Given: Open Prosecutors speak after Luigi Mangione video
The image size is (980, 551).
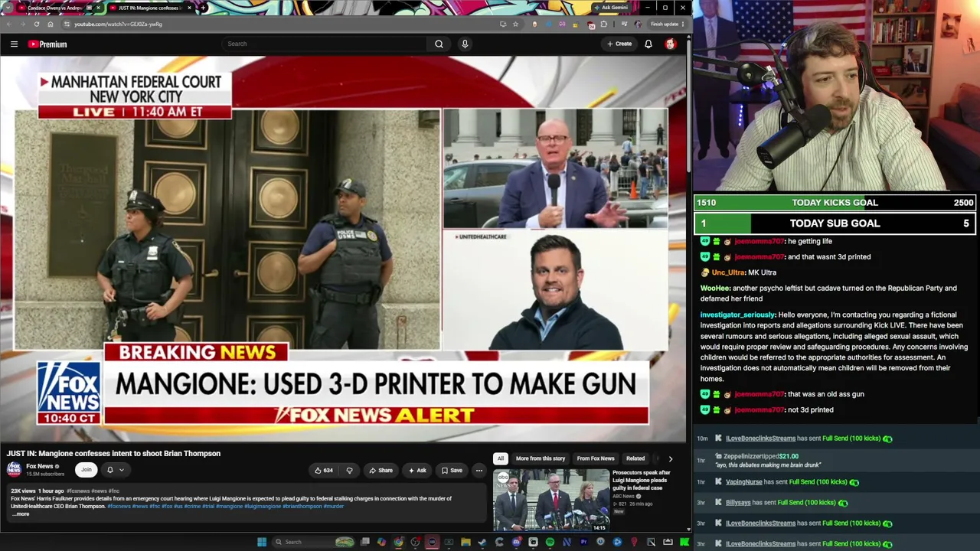Looking at the screenshot, I should click(x=642, y=480).
